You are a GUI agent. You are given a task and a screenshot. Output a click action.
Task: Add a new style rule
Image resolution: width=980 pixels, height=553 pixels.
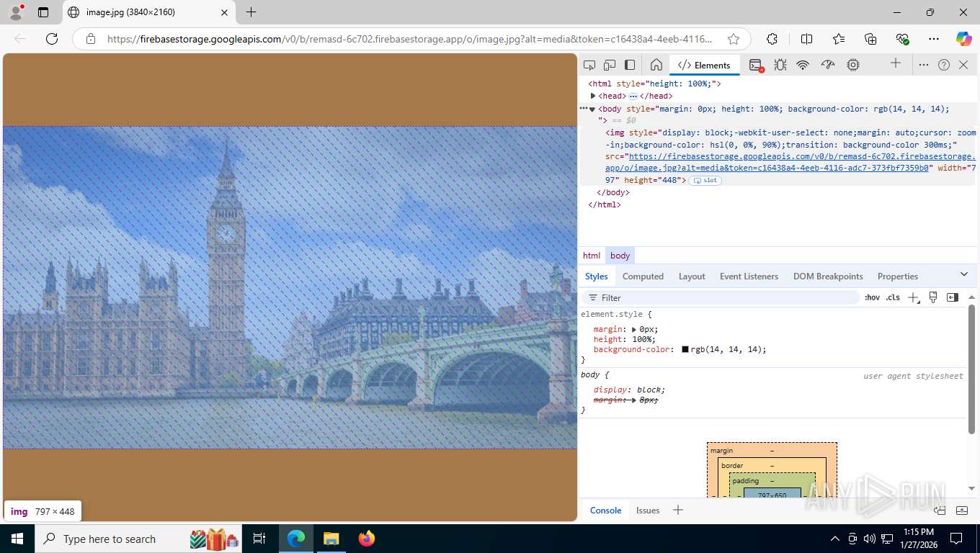[x=912, y=297]
